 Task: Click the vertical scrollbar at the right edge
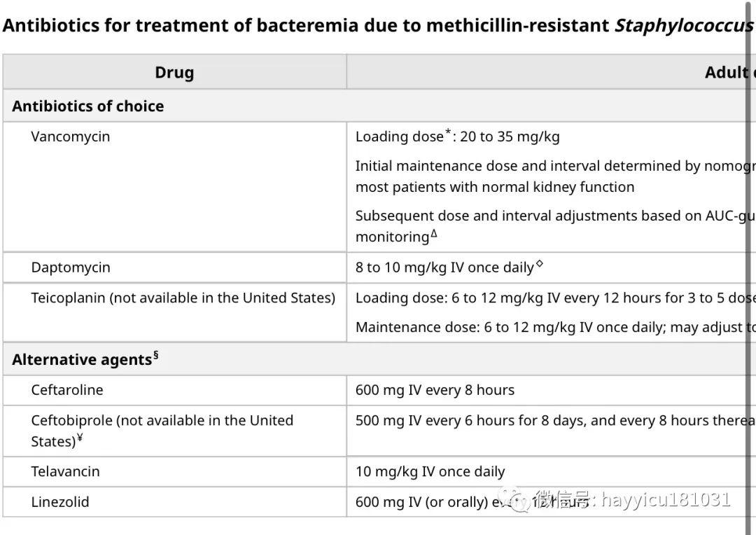(748, 267)
